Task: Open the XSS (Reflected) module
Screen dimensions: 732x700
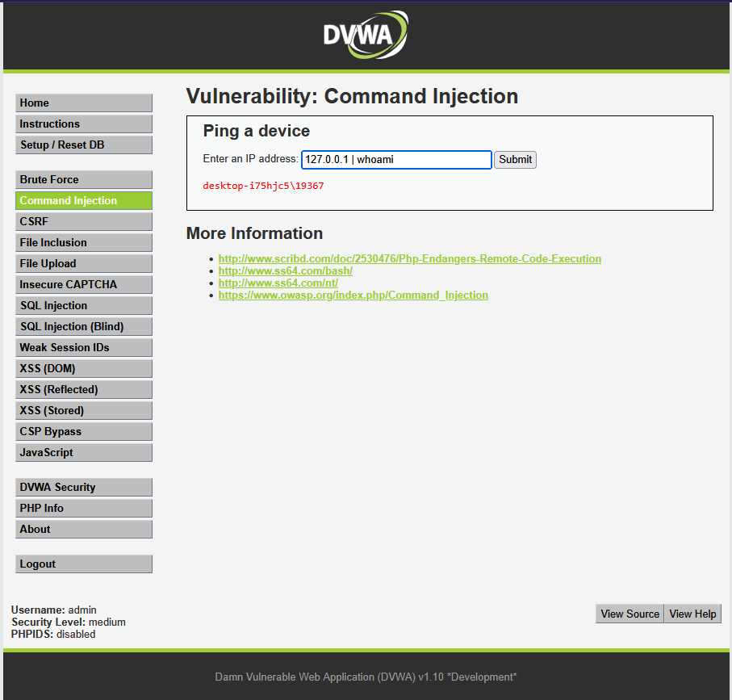Action: pos(84,389)
